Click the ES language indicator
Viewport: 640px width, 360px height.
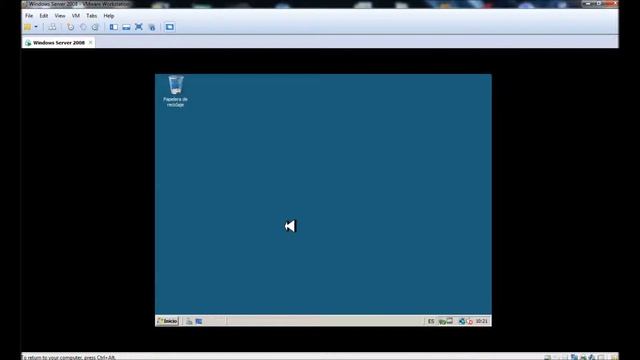click(x=431, y=322)
